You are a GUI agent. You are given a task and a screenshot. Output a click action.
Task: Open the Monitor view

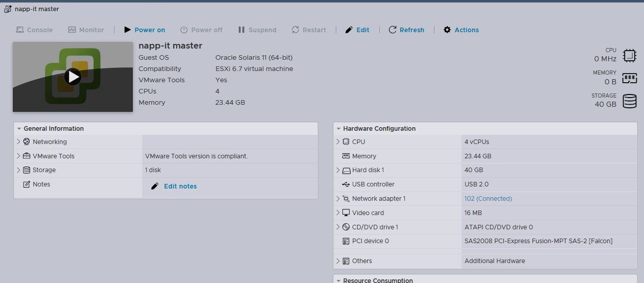(x=86, y=30)
